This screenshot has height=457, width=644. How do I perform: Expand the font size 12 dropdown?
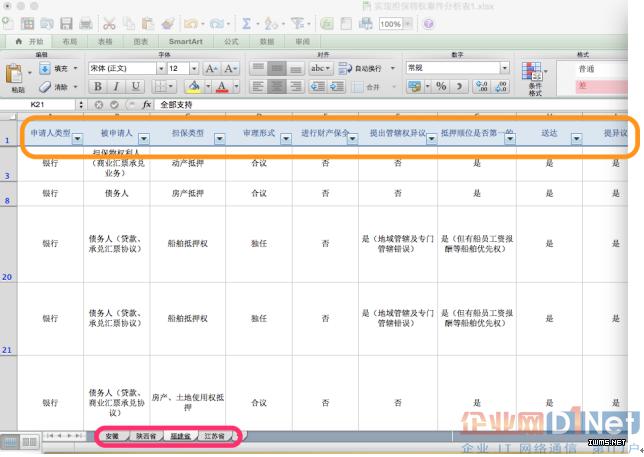(193, 68)
